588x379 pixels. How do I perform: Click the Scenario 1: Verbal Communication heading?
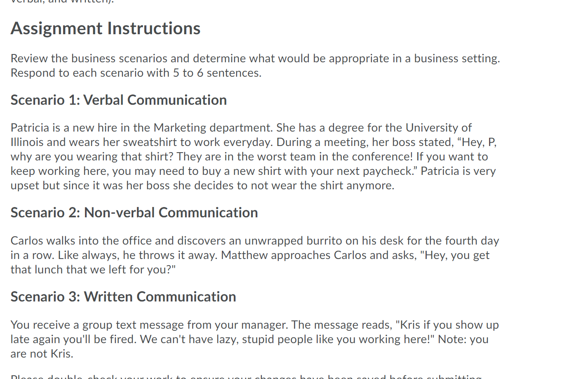119,100
